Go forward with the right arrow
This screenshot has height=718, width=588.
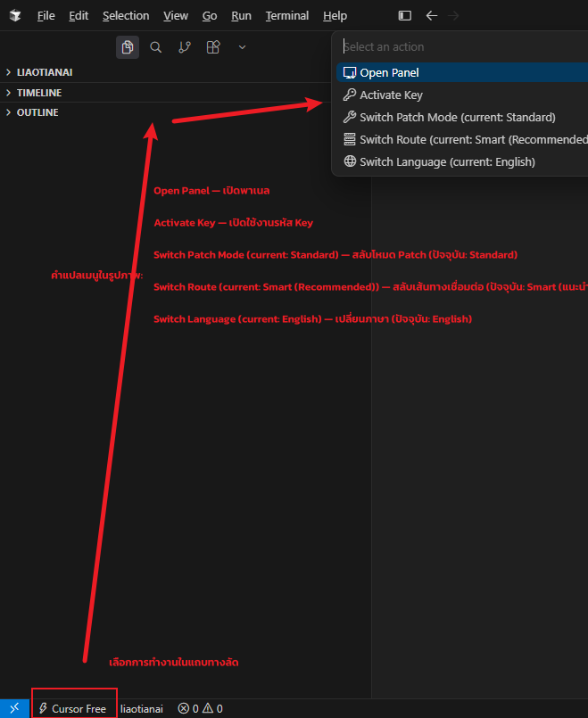click(x=453, y=15)
